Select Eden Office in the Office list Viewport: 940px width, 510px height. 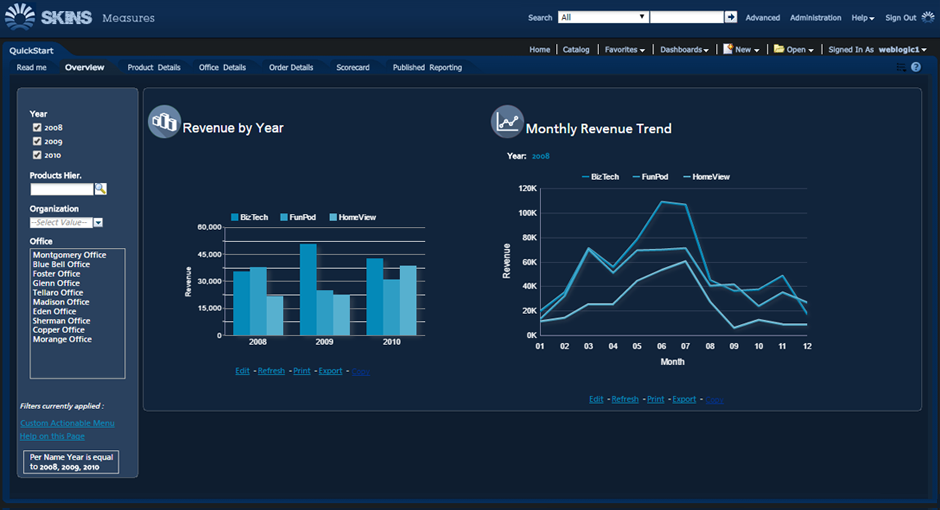click(x=55, y=311)
